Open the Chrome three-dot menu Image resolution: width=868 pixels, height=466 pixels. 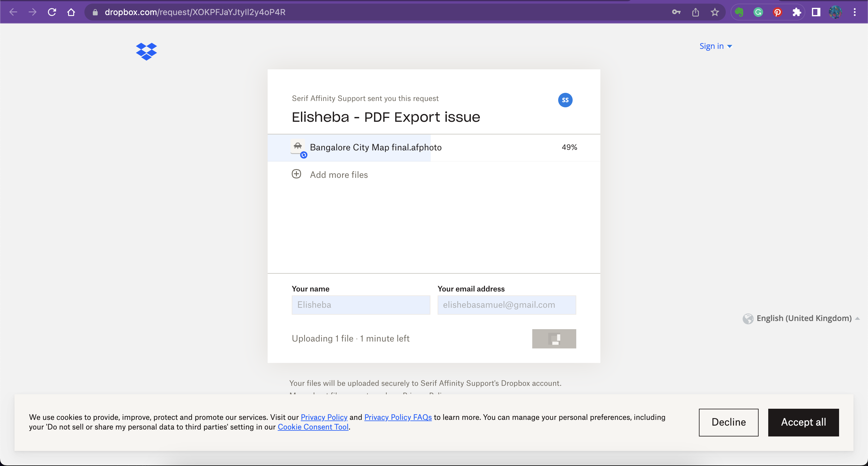click(854, 12)
